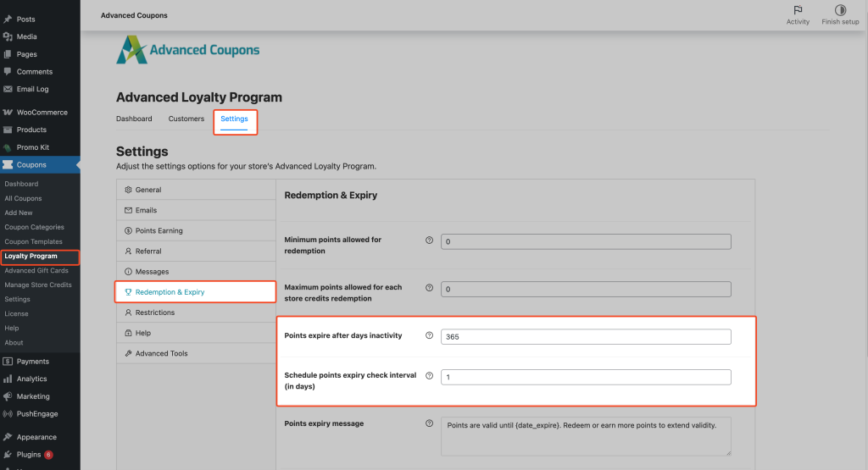
Task: Open Advanced Gift Cards link
Action: tap(36, 270)
